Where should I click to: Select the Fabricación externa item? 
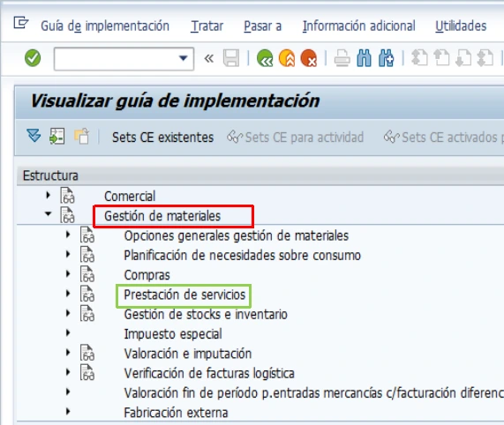(x=176, y=413)
